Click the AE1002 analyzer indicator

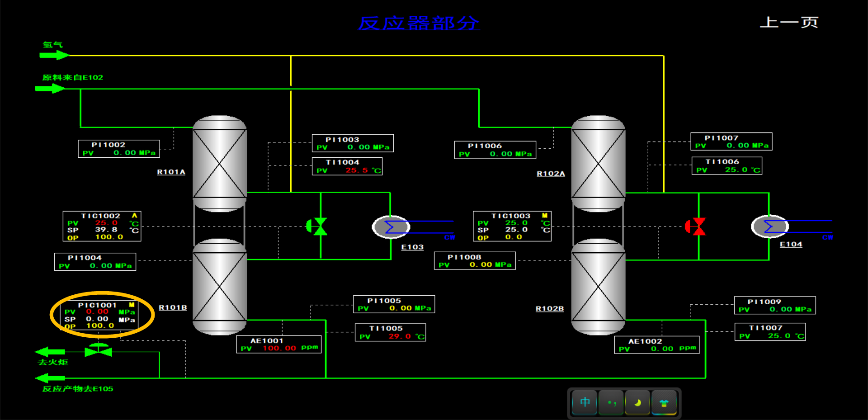pos(657,345)
